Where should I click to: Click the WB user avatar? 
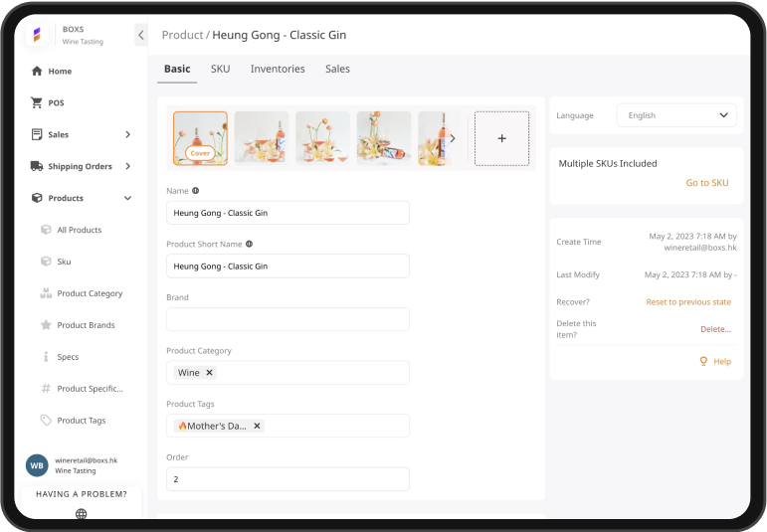pos(37,465)
